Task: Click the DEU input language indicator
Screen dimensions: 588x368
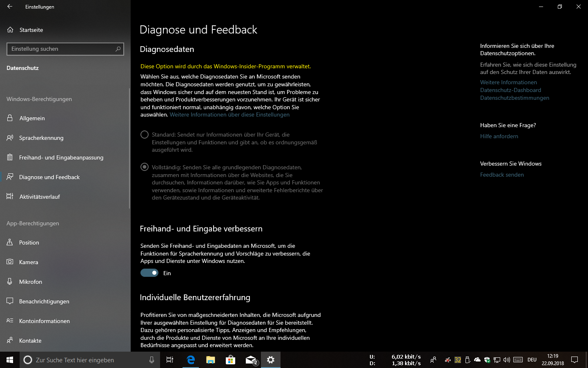Action: tap(532, 360)
